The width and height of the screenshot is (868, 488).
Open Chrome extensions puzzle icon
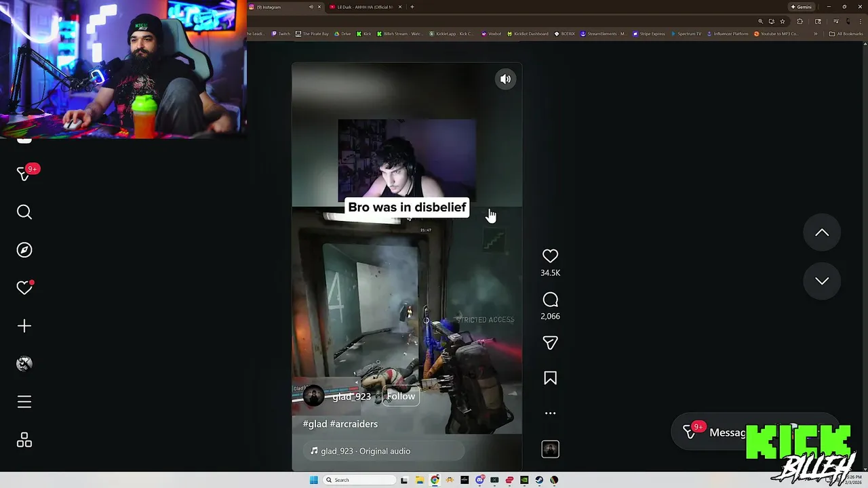click(799, 21)
